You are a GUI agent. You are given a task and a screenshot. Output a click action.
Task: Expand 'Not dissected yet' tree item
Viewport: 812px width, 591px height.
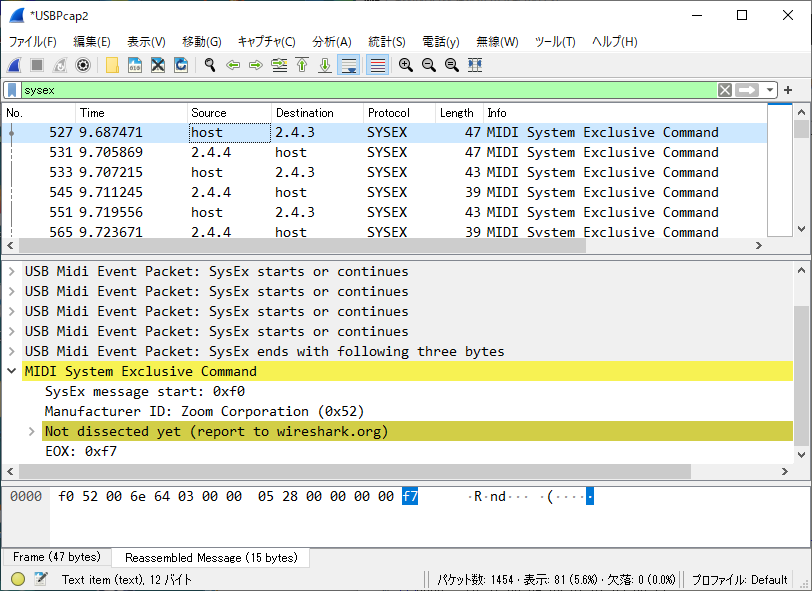point(31,432)
